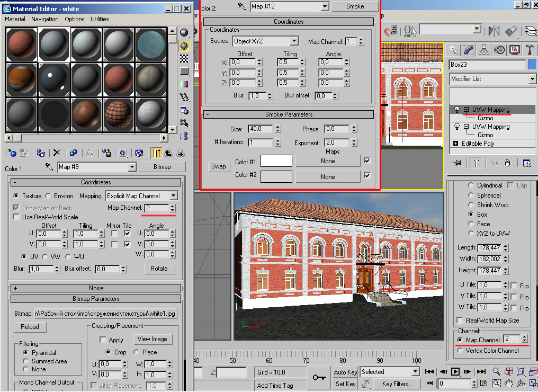Toggle Show Map in Viewport cube icon
The height and width of the screenshot is (392, 538).
[x=139, y=153]
